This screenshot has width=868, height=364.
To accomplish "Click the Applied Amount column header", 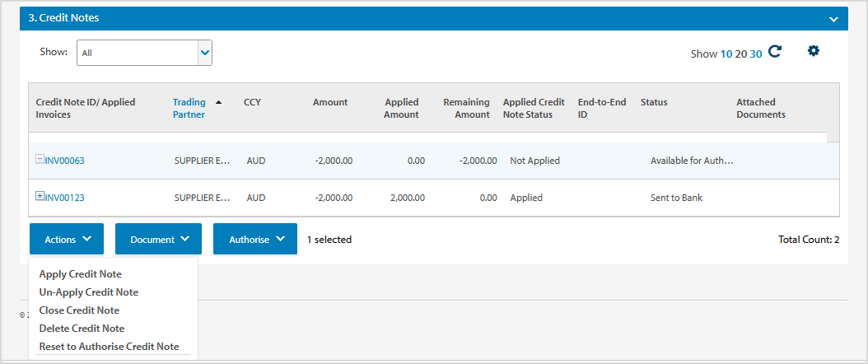I will pyautogui.click(x=402, y=109).
